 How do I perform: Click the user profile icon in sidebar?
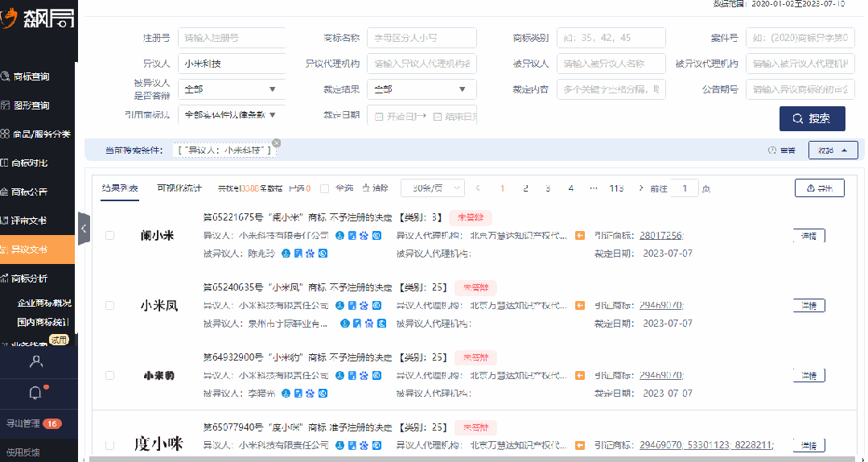36,361
